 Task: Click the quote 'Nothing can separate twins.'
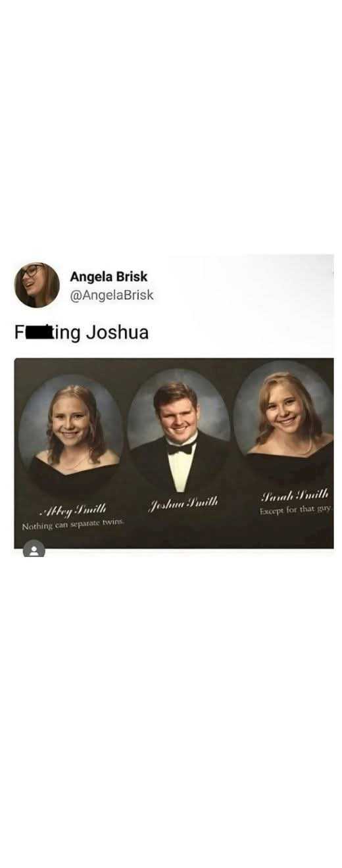(x=73, y=526)
